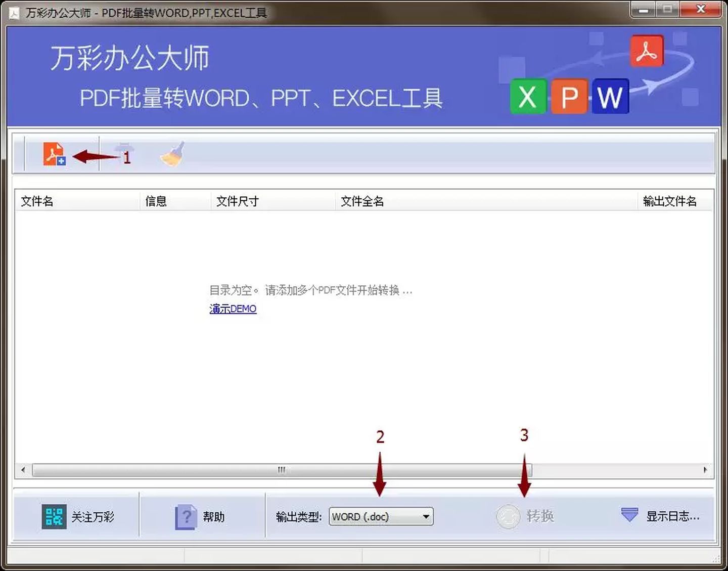
Task: Click the 帮助 question mark icon
Action: tap(186, 516)
